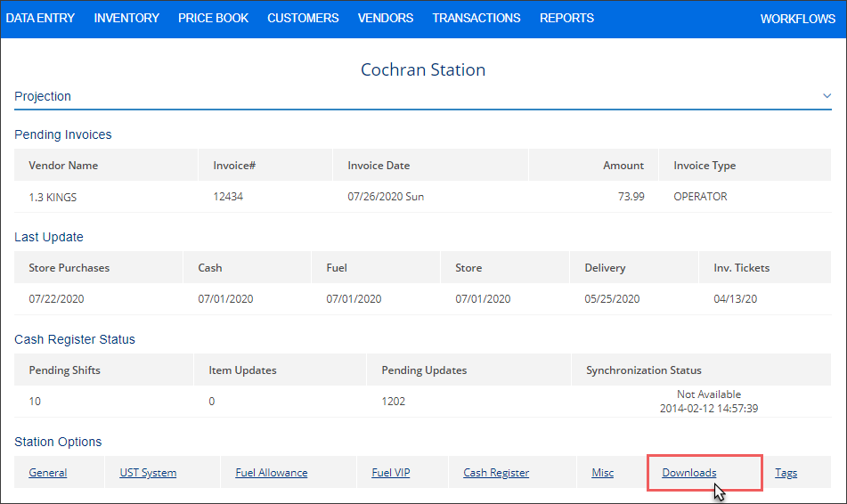Open General station options link
The width and height of the screenshot is (847, 504).
(x=48, y=473)
